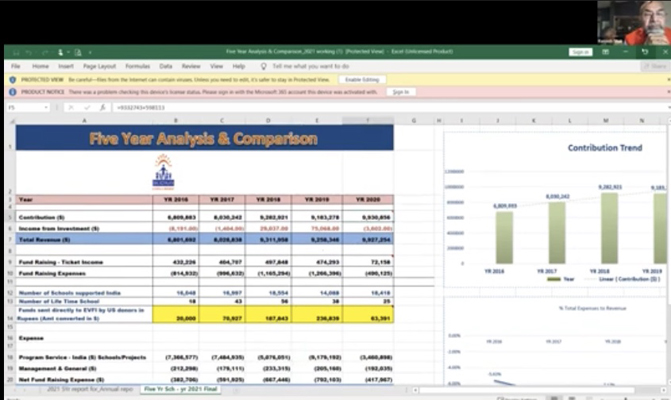Select the Formulas ribbon tab
Screen dimensions: 671x400
pyautogui.click(x=137, y=65)
